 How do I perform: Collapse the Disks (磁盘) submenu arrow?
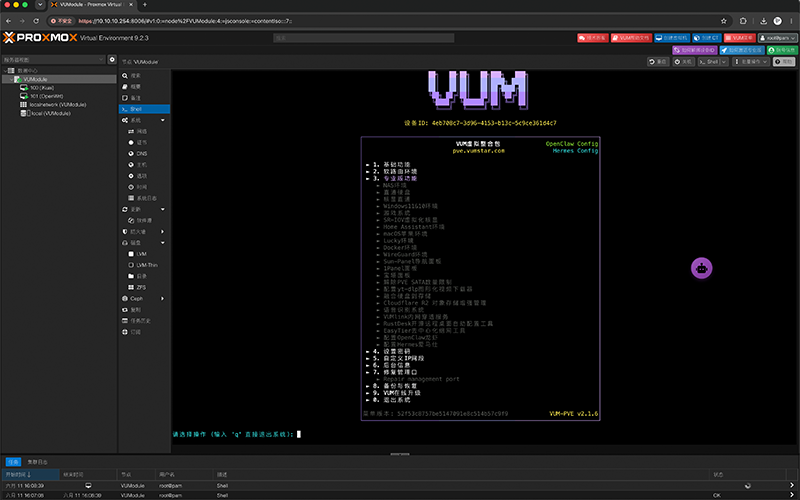click(163, 243)
